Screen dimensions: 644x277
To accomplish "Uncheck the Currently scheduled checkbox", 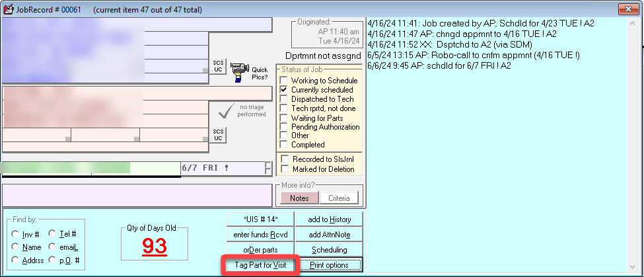I will [x=284, y=90].
